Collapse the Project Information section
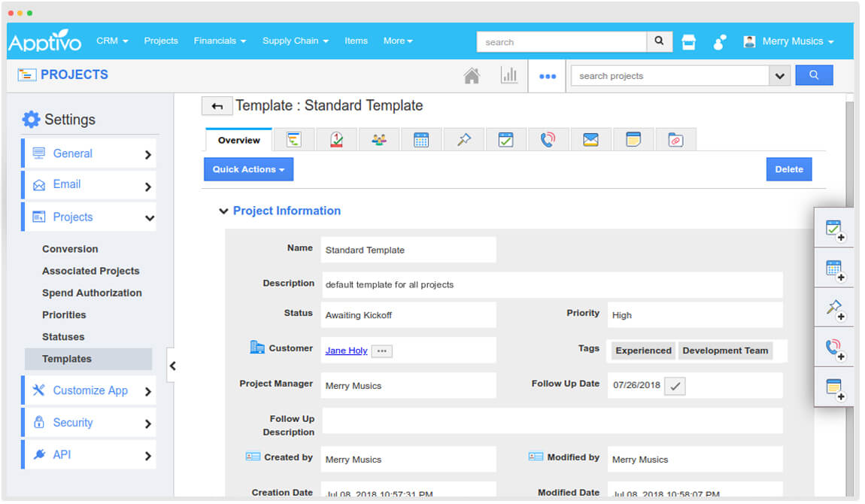This screenshot has width=865, height=504. click(223, 211)
